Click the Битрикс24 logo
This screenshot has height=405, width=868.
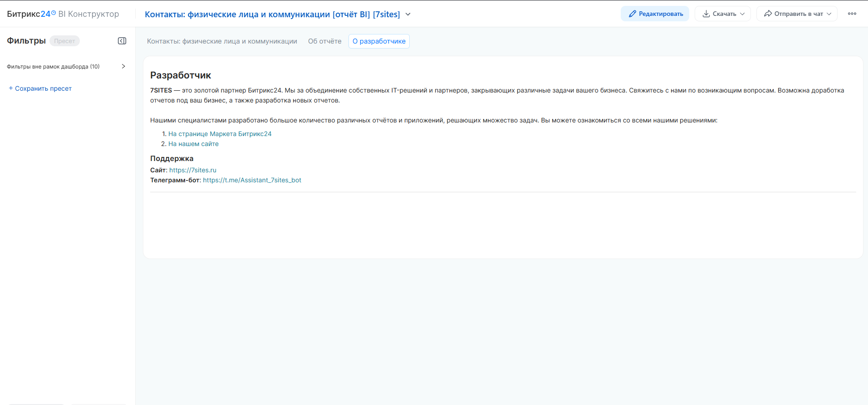point(31,14)
